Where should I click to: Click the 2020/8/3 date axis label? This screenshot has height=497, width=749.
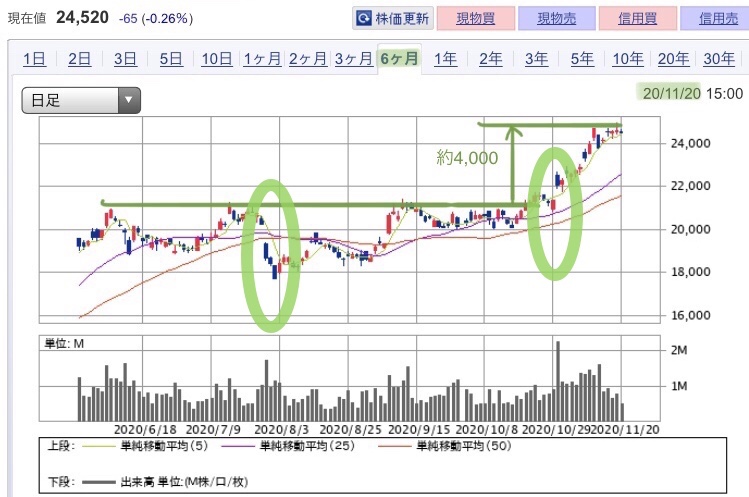(281, 430)
